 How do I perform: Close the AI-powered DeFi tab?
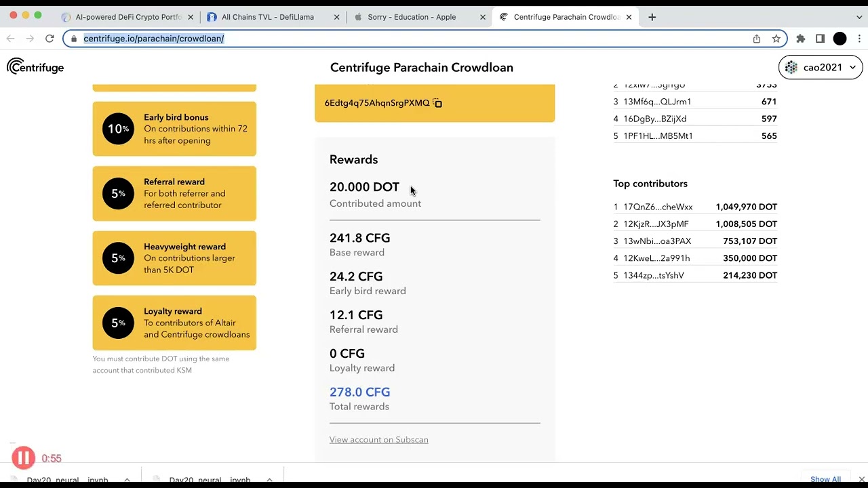191,17
